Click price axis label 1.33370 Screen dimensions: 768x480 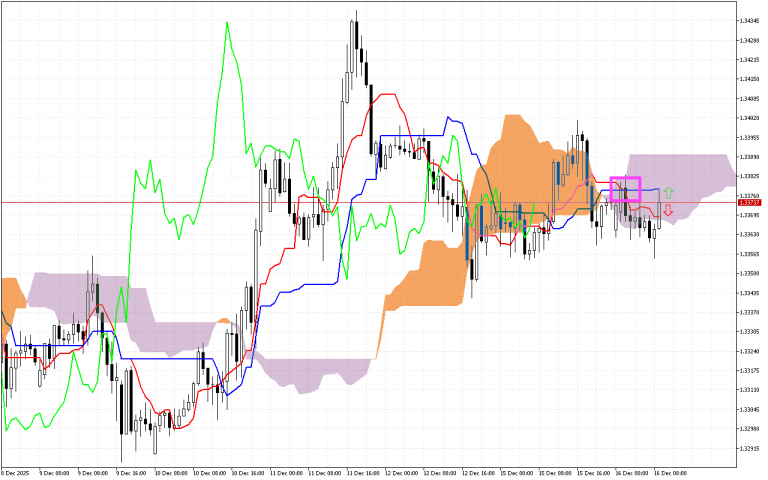tap(750, 312)
